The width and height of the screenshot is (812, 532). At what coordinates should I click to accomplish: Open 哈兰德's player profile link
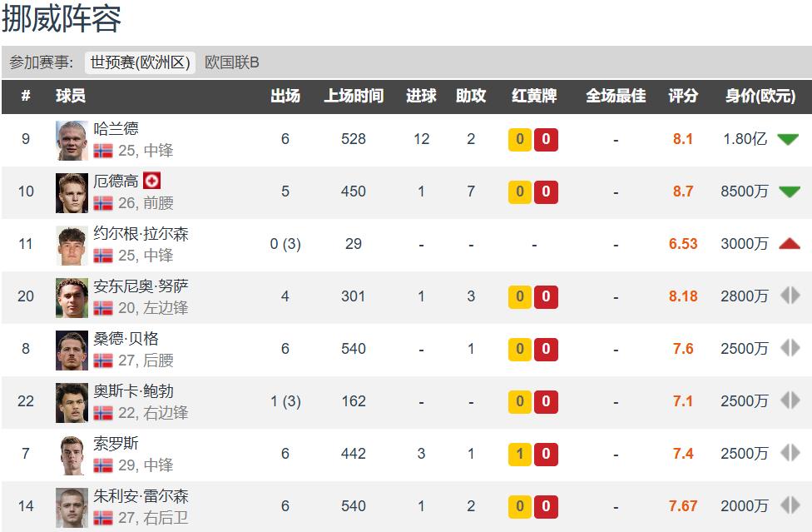(116, 129)
